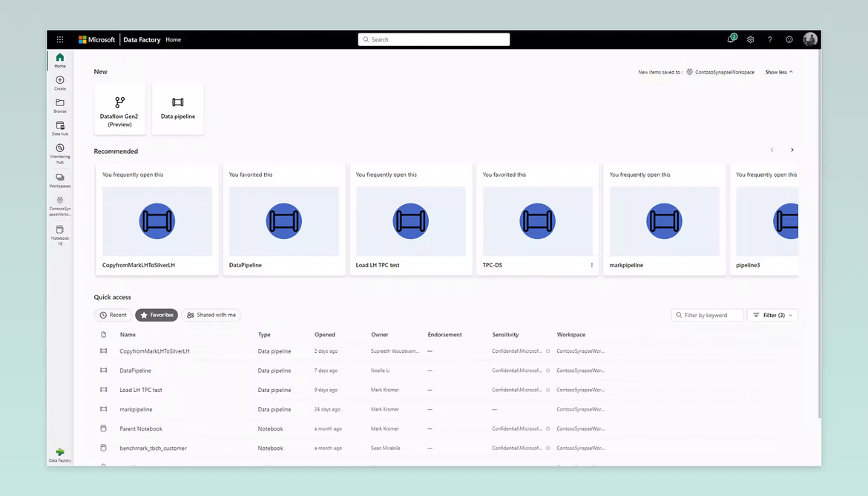868x496 pixels.
Task: Open markpipeline in the favorites list
Action: pyautogui.click(x=137, y=410)
